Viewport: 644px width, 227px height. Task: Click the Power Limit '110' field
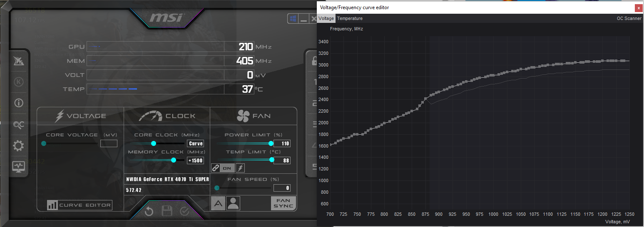coord(282,143)
